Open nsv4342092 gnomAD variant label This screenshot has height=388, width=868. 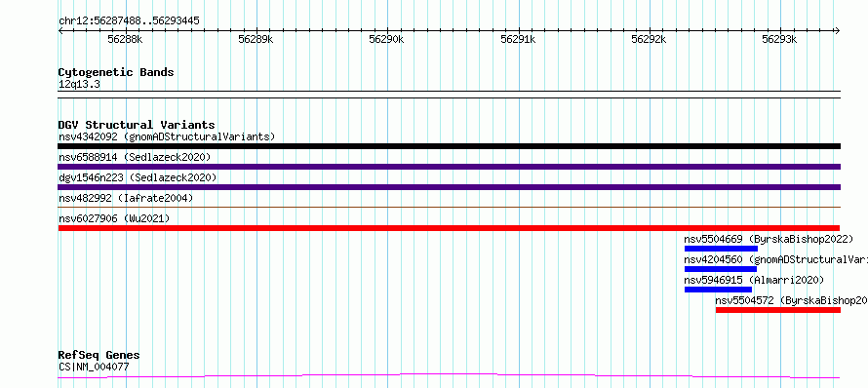click(167, 136)
